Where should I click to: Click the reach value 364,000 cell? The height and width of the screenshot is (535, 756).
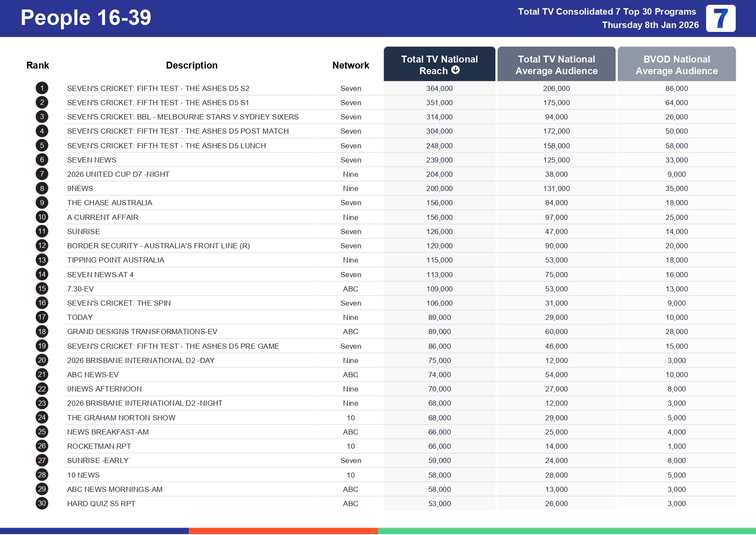[x=439, y=88]
